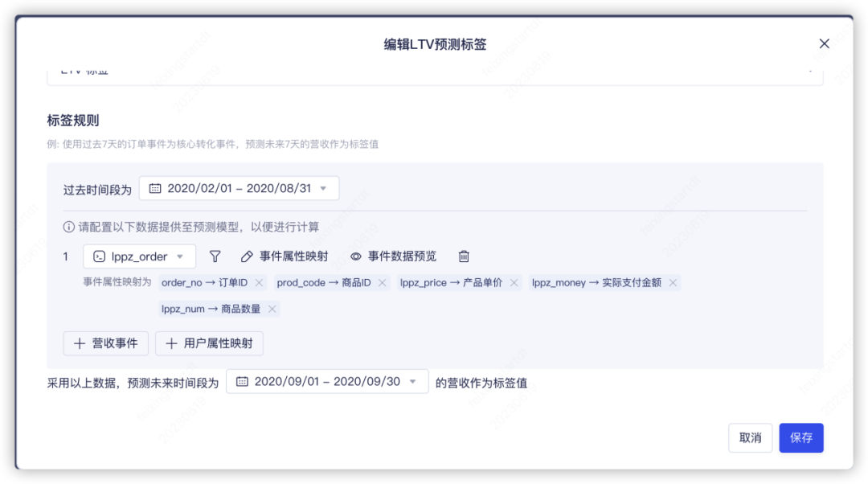Remove the order_no → 订单ID mapping
868x484 pixels.
[x=259, y=282]
